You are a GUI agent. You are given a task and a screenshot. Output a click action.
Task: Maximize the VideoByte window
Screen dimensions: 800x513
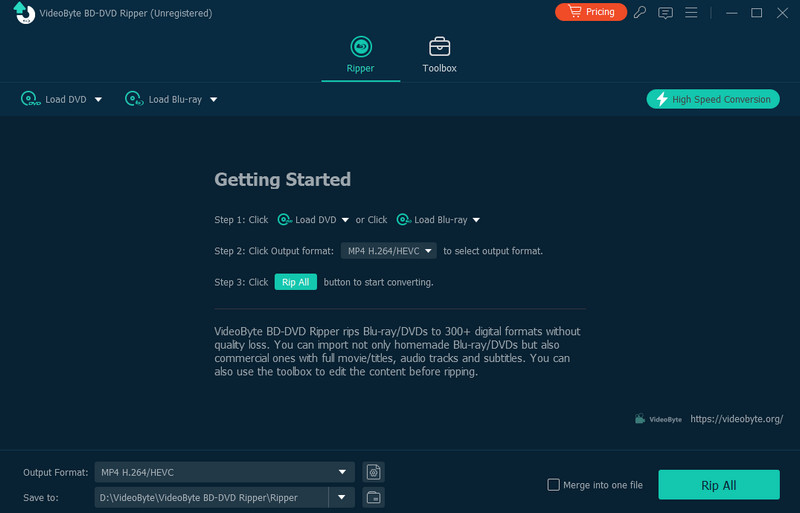point(757,13)
